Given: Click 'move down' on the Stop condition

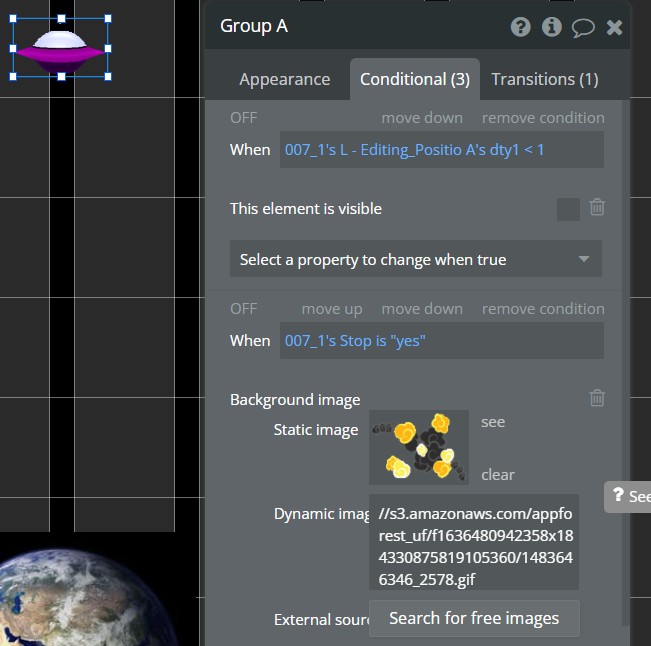Looking at the screenshot, I should (x=422, y=309).
